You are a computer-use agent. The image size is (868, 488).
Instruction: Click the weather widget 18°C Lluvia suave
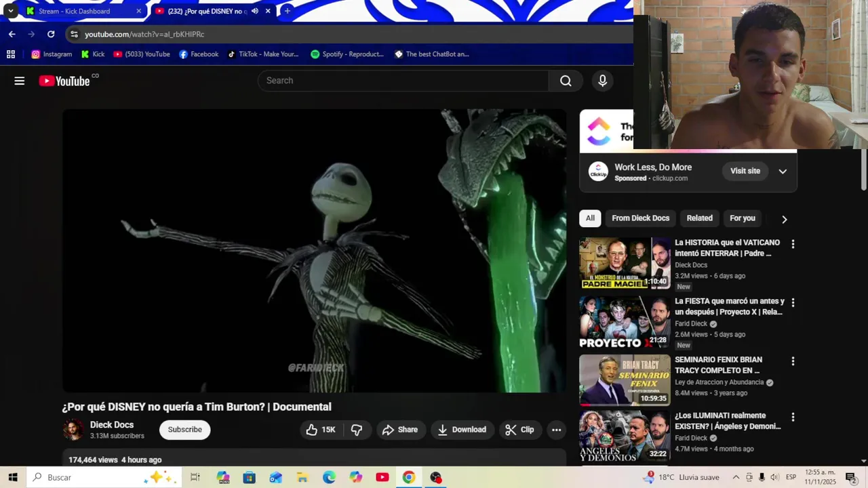(x=681, y=477)
